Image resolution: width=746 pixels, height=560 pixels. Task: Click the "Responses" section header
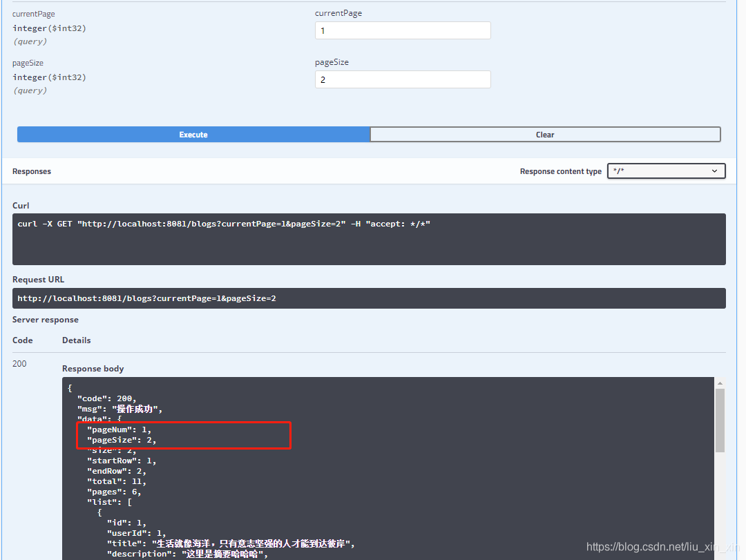(x=31, y=171)
